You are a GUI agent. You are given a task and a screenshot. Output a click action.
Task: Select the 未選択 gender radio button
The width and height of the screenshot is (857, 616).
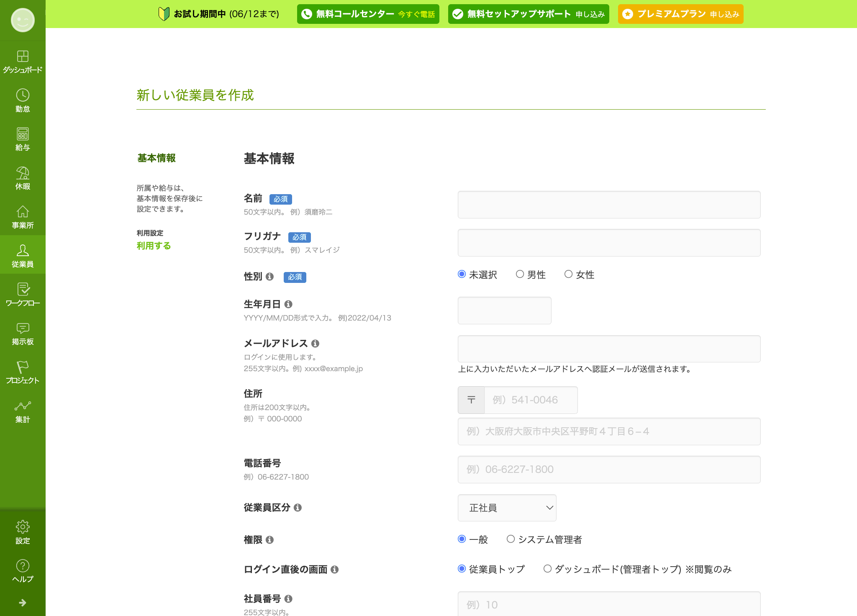click(x=462, y=274)
